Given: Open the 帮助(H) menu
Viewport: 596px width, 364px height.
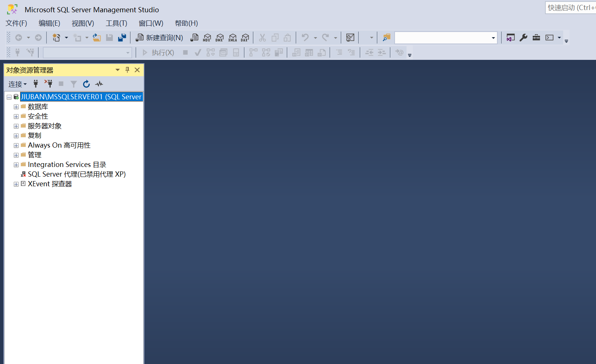Looking at the screenshot, I should pos(187,23).
